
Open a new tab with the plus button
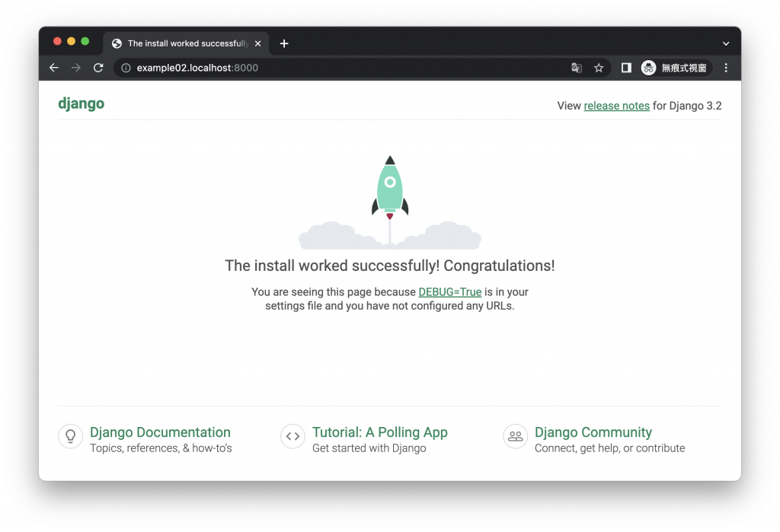pos(284,43)
